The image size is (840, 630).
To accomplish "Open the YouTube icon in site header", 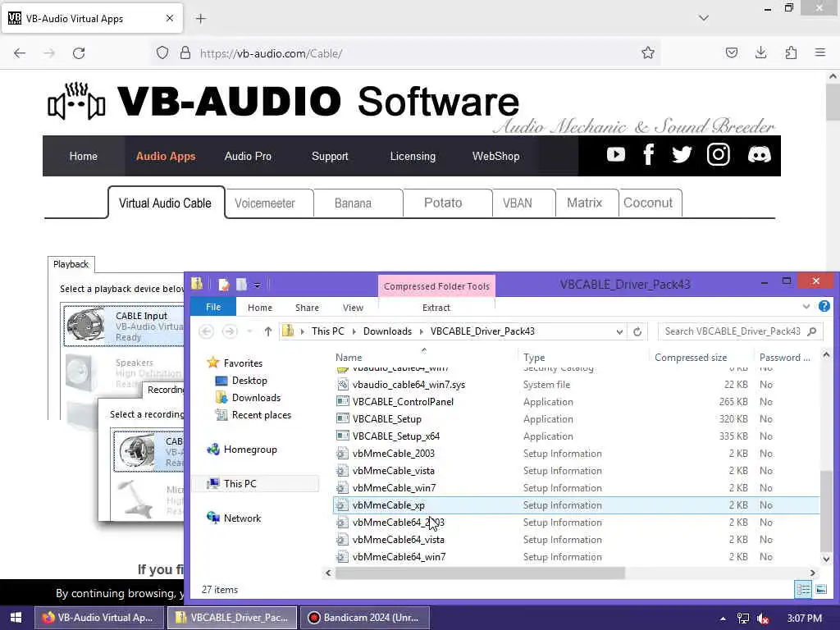I will (615, 155).
